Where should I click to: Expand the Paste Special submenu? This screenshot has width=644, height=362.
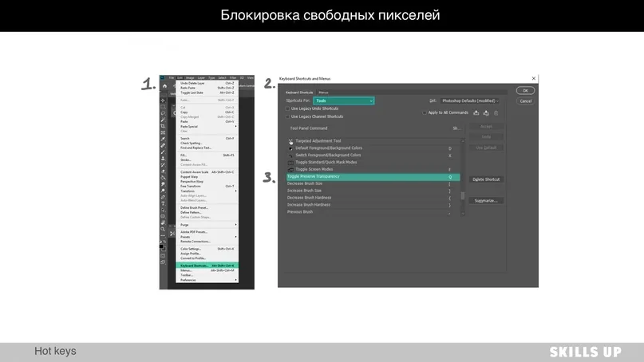click(x=207, y=127)
